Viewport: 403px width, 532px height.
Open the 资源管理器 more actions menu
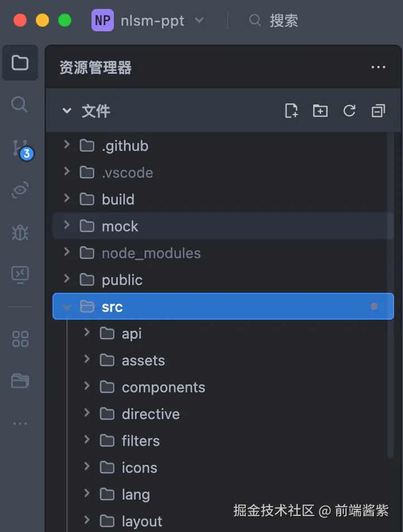(x=378, y=68)
